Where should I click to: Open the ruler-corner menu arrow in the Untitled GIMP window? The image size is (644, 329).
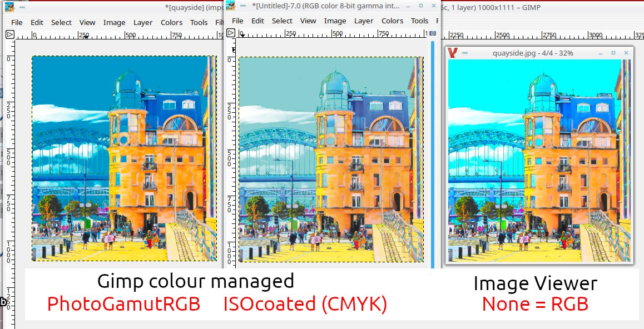[231, 33]
